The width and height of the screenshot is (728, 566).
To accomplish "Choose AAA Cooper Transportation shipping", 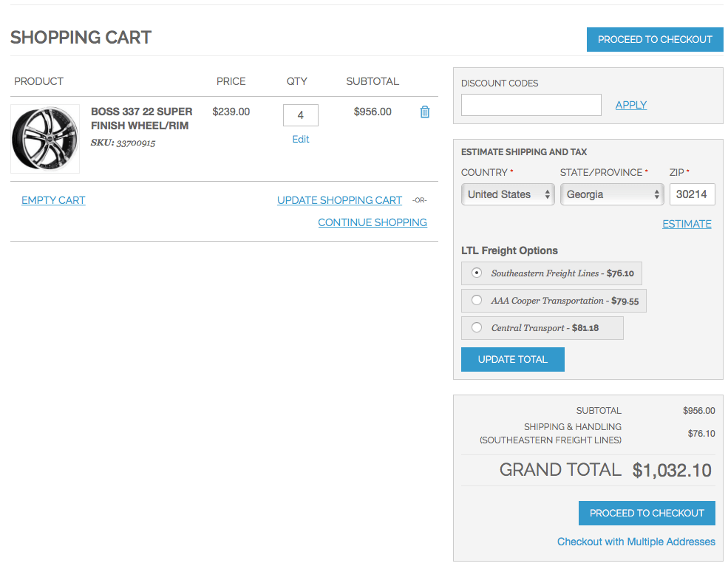I will click(476, 300).
